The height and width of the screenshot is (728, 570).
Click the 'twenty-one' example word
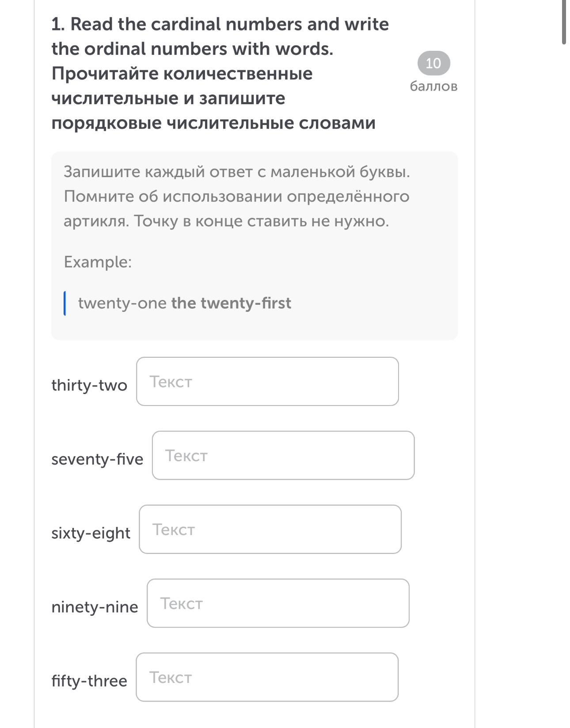click(122, 303)
